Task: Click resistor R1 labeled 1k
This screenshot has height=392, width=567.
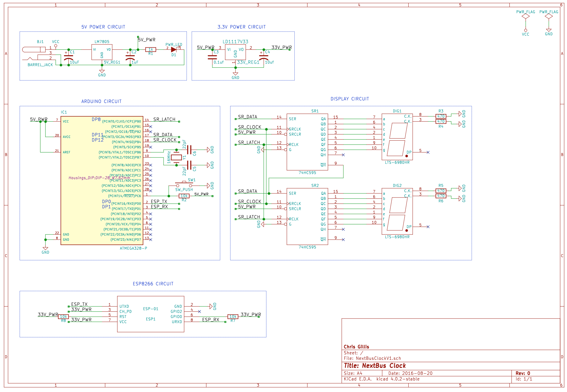Action: pyautogui.click(x=151, y=50)
